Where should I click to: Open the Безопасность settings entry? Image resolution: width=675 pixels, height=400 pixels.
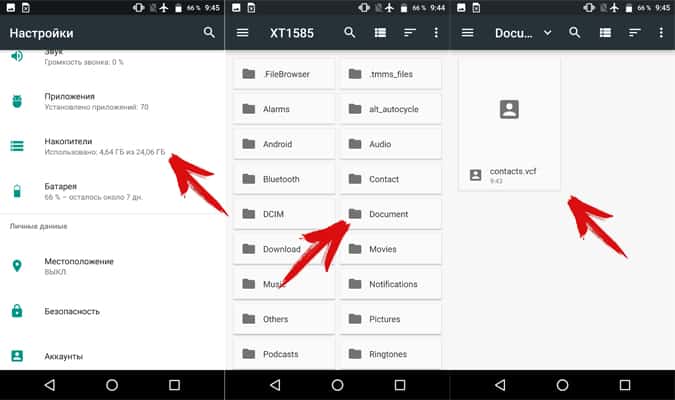pos(112,311)
